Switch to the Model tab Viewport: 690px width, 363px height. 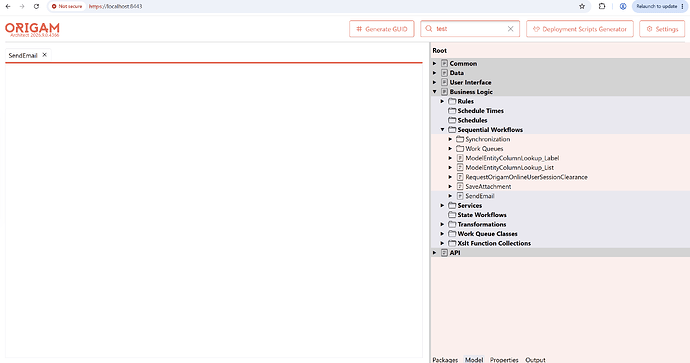pos(474,360)
